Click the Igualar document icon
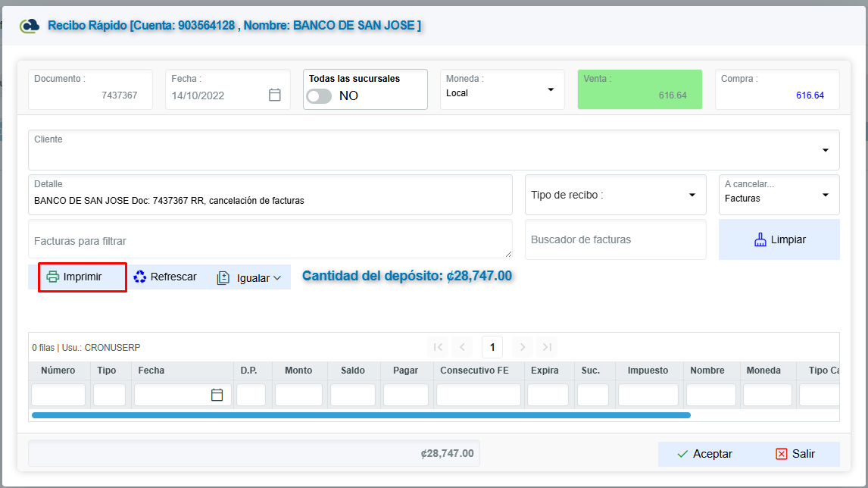Viewport: 868px width, 488px height. (x=223, y=278)
